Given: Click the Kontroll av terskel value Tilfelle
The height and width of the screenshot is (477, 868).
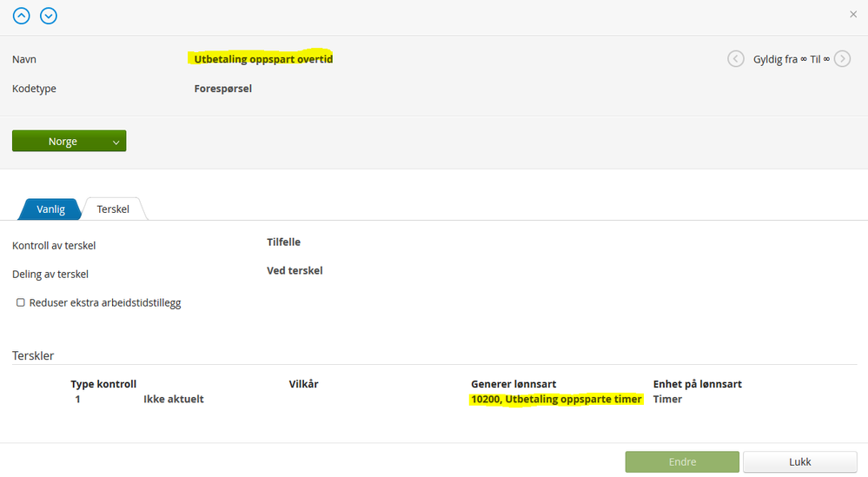Looking at the screenshot, I should pos(283,242).
